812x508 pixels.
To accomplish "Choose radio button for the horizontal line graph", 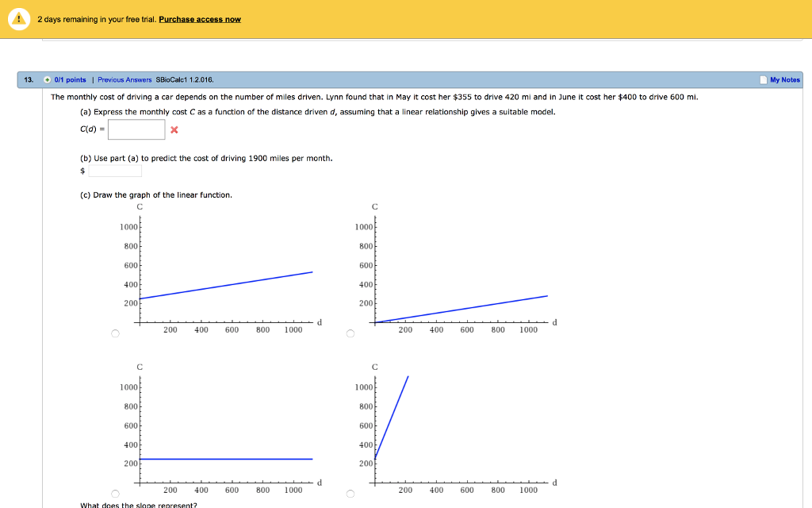I will [x=115, y=495].
